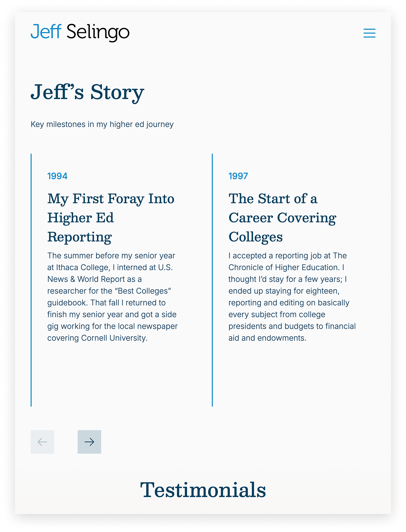Click the Jeff's Story heading
The width and height of the screenshot is (406, 532).
coord(87,93)
